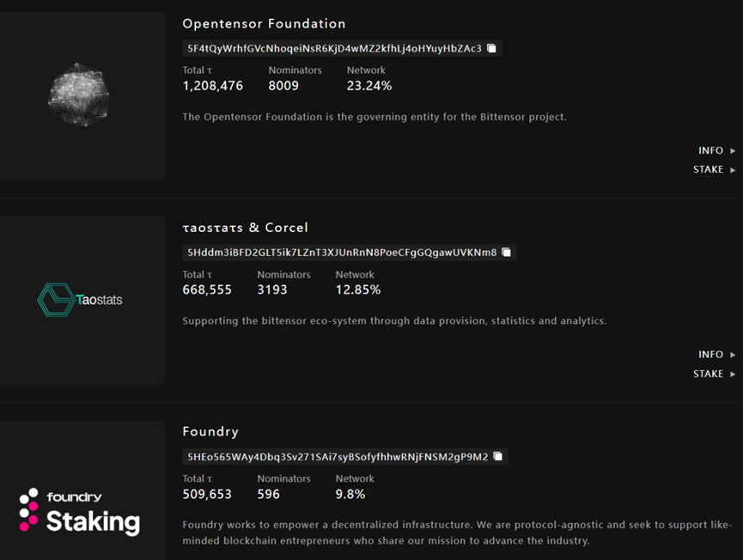743x560 pixels.
Task: Click the STAKE arrow for Opentensor Foundation
Action: tap(733, 170)
